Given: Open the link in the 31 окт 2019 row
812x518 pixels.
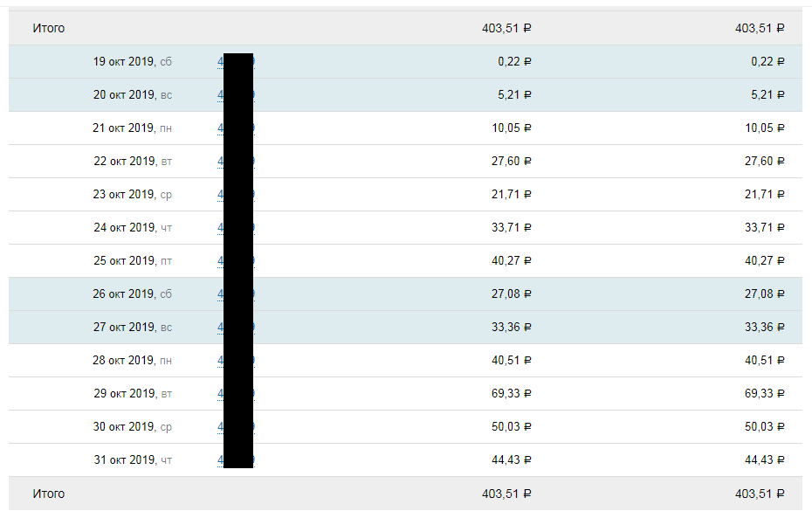Looking at the screenshot, I should point(220,460).
